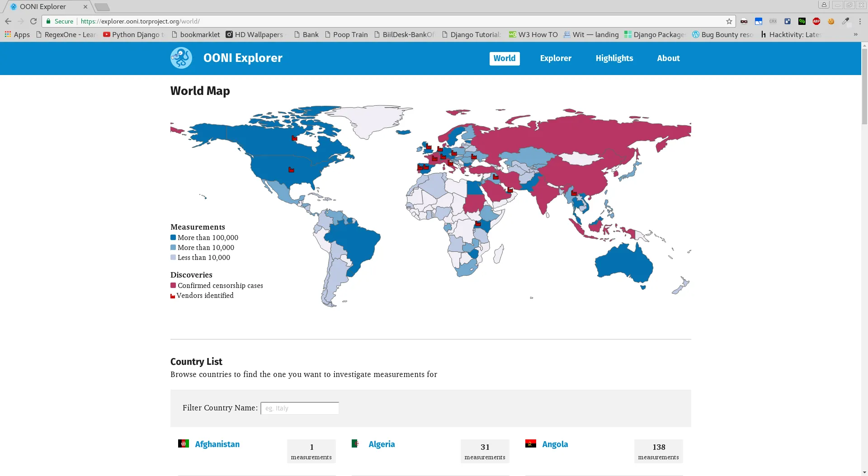
Task: Click the vendor marker over Iraq
Action: [x=495, y=177]
